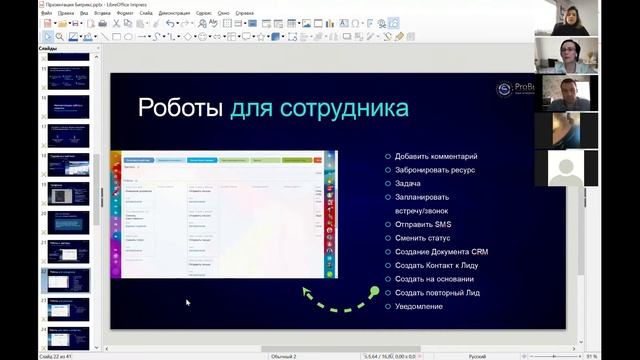The height and width of the screenshot is (360, 640).
Task: Open the Save dropdown arrow
Action: [81, 24]
